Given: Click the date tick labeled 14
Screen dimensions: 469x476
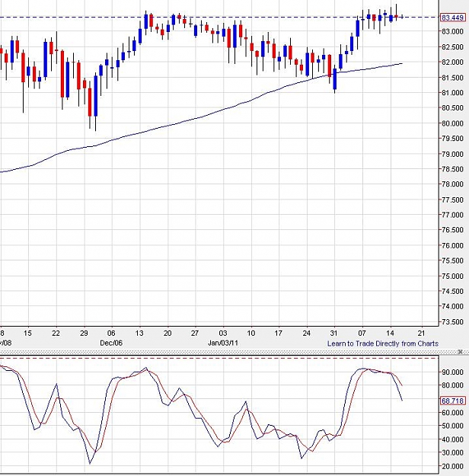Looking at the screenshot, I should click(x=390, y=334).
